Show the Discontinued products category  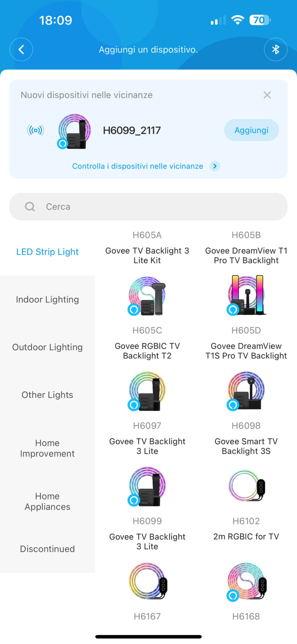47,549
